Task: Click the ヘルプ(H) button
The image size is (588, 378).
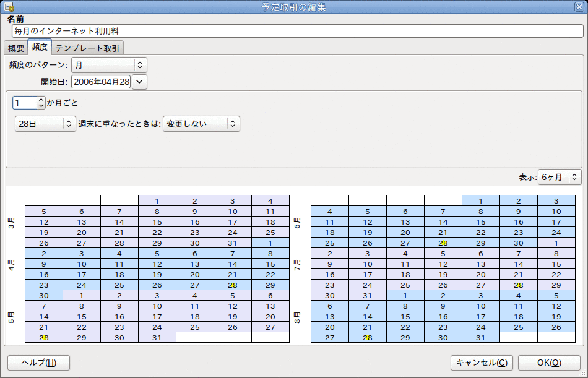Action: point(38,363)
